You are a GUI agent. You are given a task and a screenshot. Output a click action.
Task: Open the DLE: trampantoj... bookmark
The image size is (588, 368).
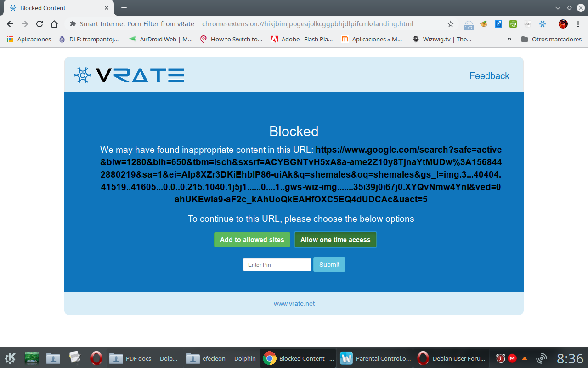pos(89,39)
